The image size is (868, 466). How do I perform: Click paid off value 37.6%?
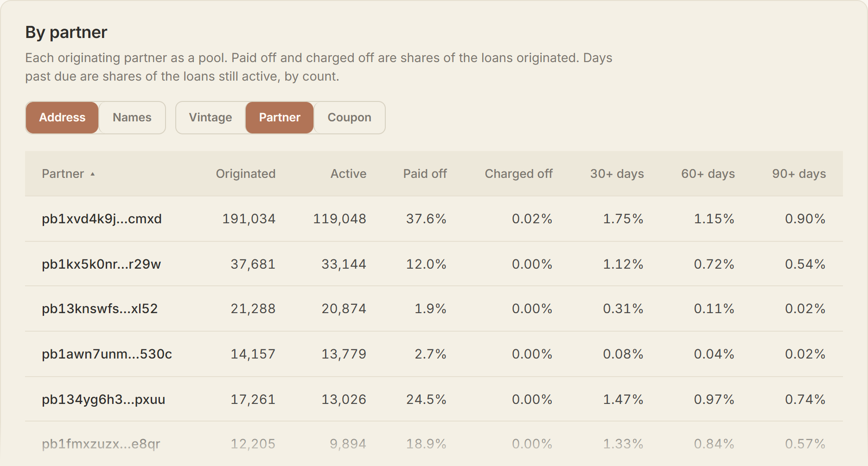[426, 219]
